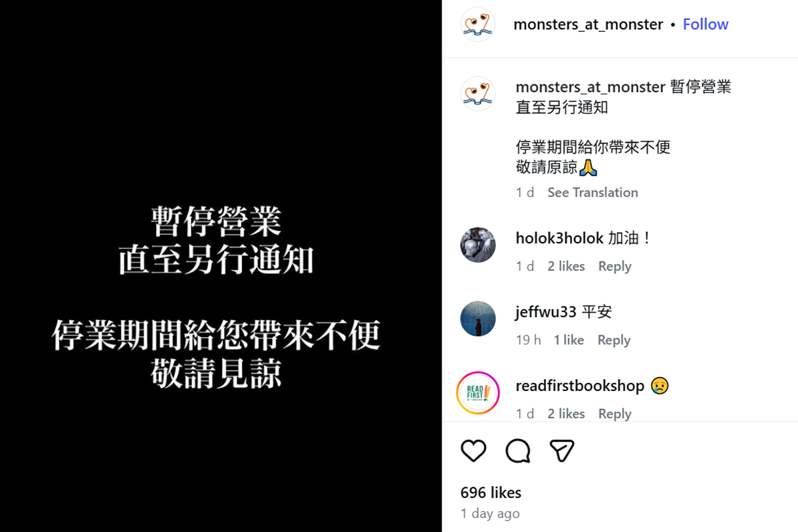Viewport: 798px width, 532px height.
Task: Open holok3holok's profile picture
Action: [x=478, y=245]
